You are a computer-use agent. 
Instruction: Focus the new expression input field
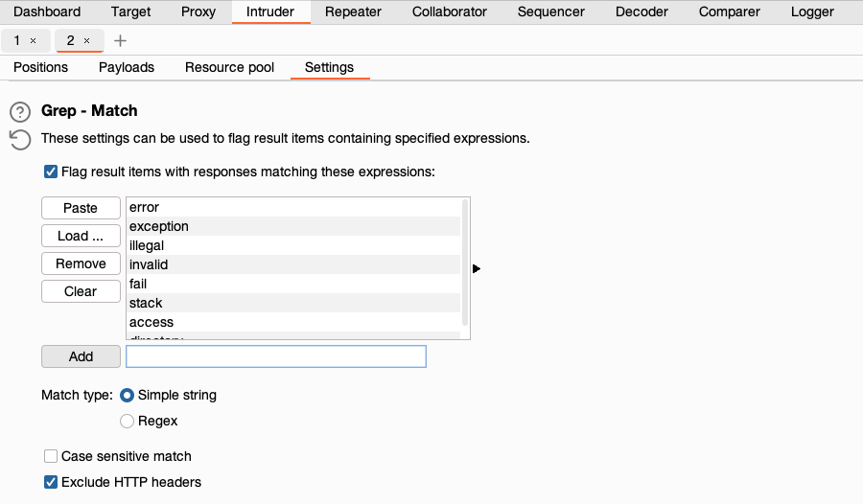pos(276,356)
